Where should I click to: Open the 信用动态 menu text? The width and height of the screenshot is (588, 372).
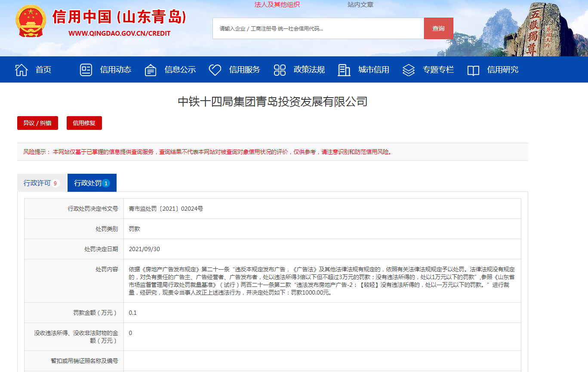pos(116,70)
